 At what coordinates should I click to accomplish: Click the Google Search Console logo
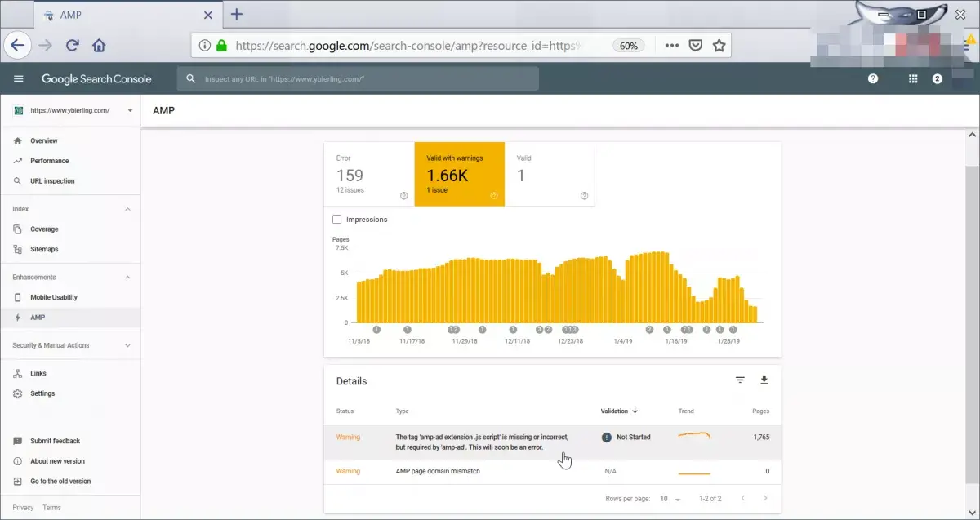96,79
